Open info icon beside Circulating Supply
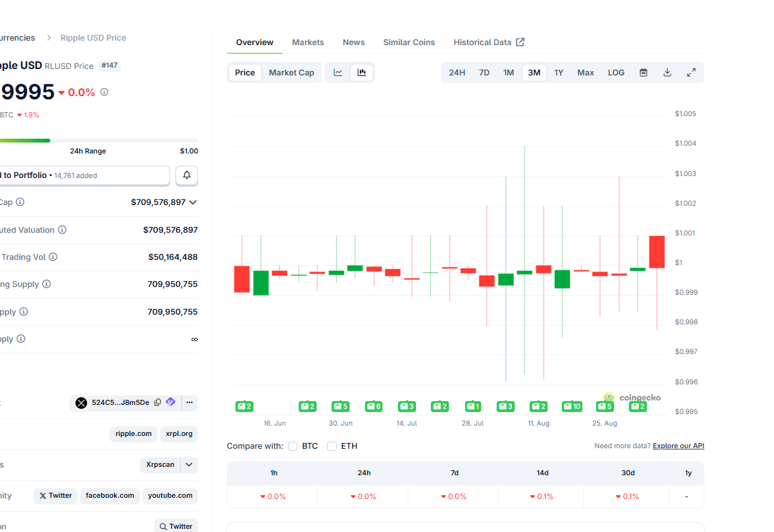Image resolution: width=774 pixels, height=532 pixels. click(x=46, y=284)
